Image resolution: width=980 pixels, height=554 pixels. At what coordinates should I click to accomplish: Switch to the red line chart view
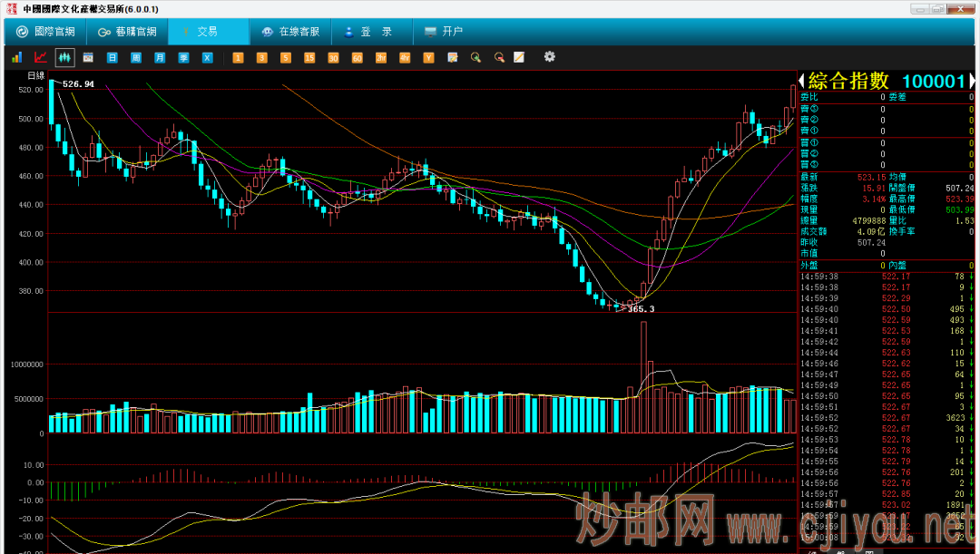pyautogui.click(x=41, y=58)
